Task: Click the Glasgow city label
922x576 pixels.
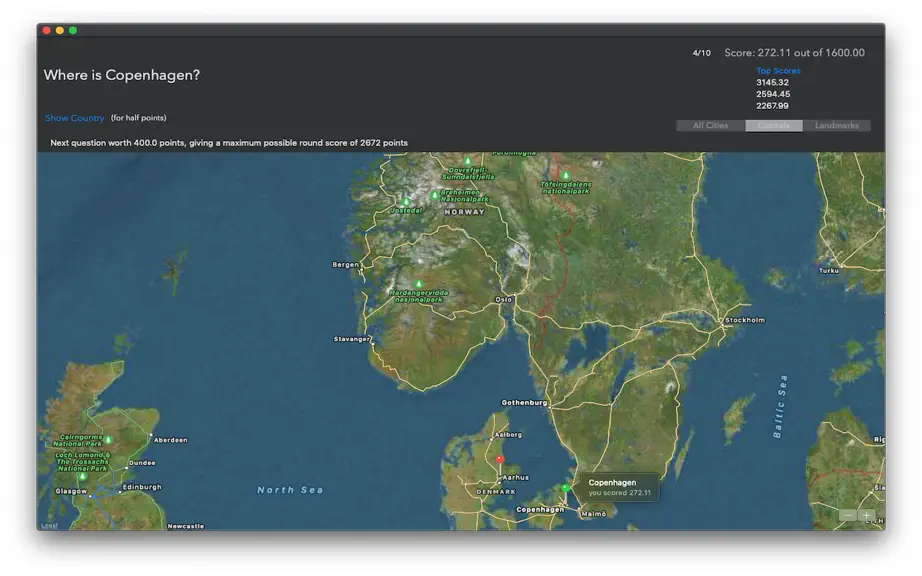Action: [71, 491]
